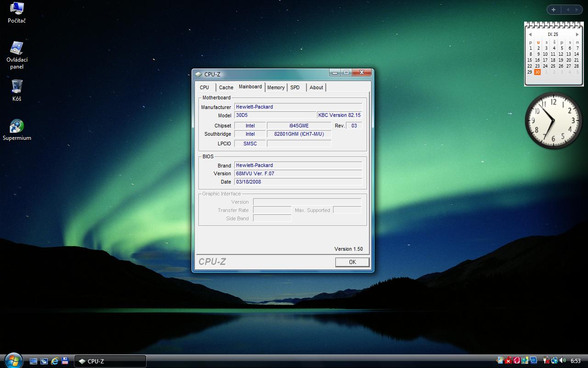Open the Ovládací panel desktop icon

(x=17, y=55)
